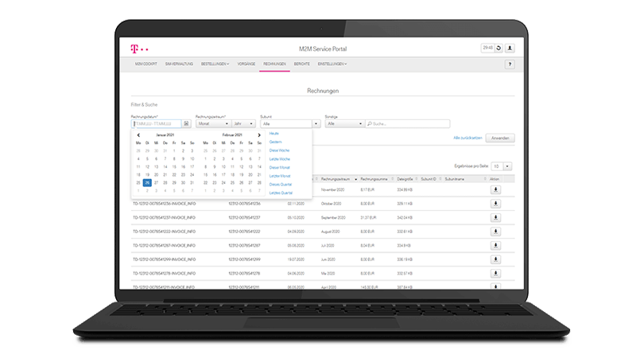This screenshot has height=358, width=644.
Task: Open the Berichte tab
Action: coord(301,64)
